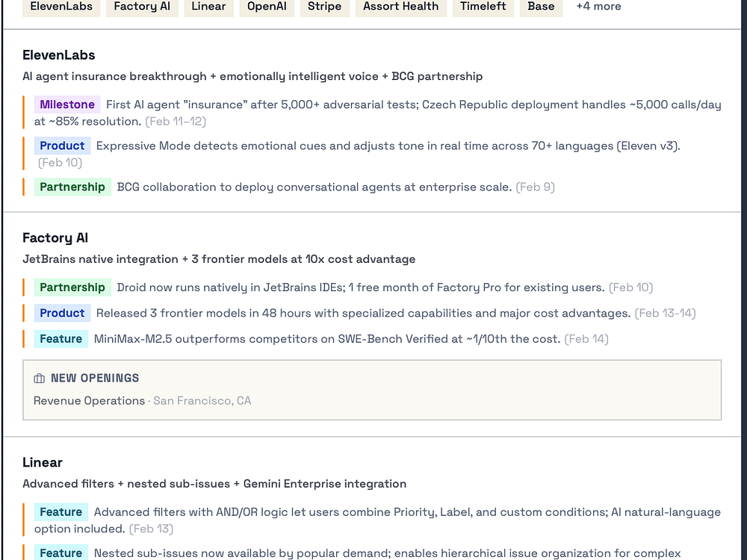Screen dimensions: 747x560
Task: Click the Milestone tag under ElevenLabs
Action: click(x=67, y=105)
